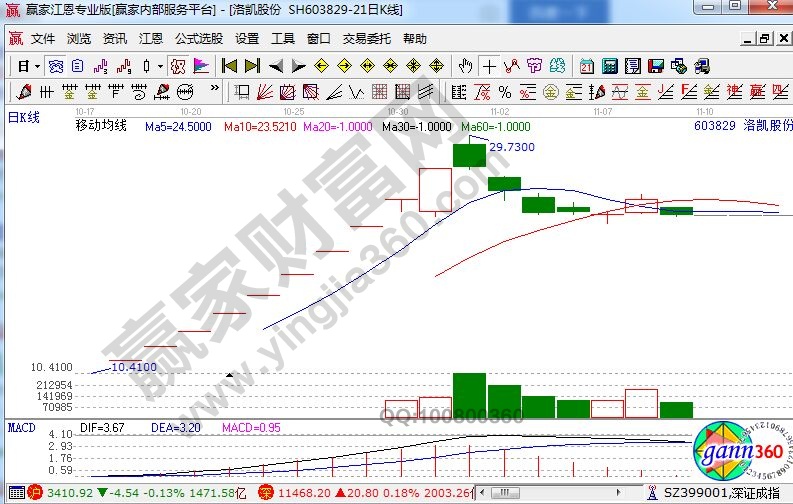Open the period 日 dropdown arrow
The width and height of the screenshot is (793, 504).
[x=37, y=66]
